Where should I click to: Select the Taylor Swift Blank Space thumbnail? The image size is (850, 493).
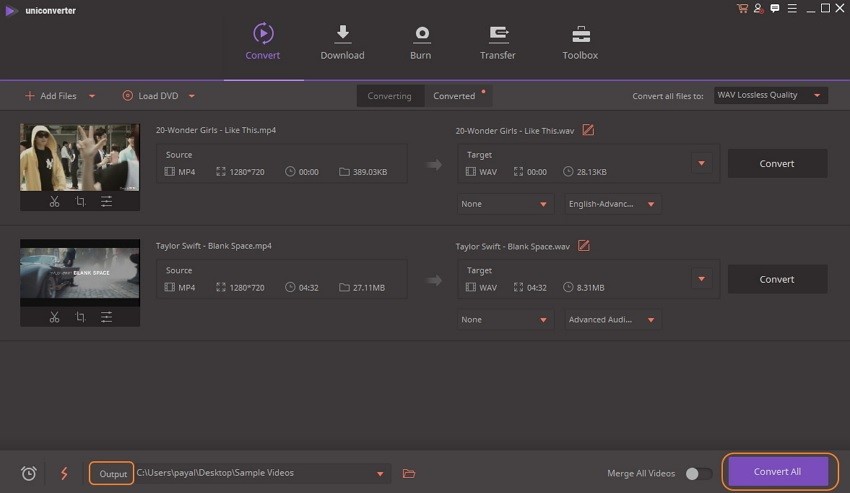(80, 273)
